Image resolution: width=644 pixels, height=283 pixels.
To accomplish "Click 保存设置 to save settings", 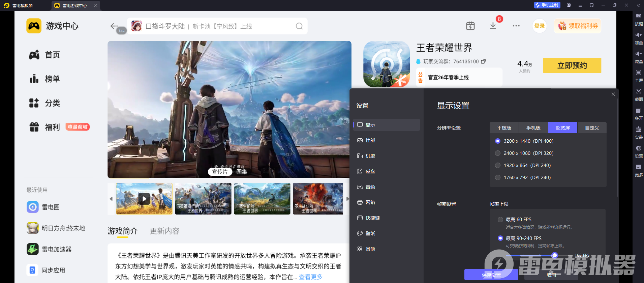I will pos(491,275).
